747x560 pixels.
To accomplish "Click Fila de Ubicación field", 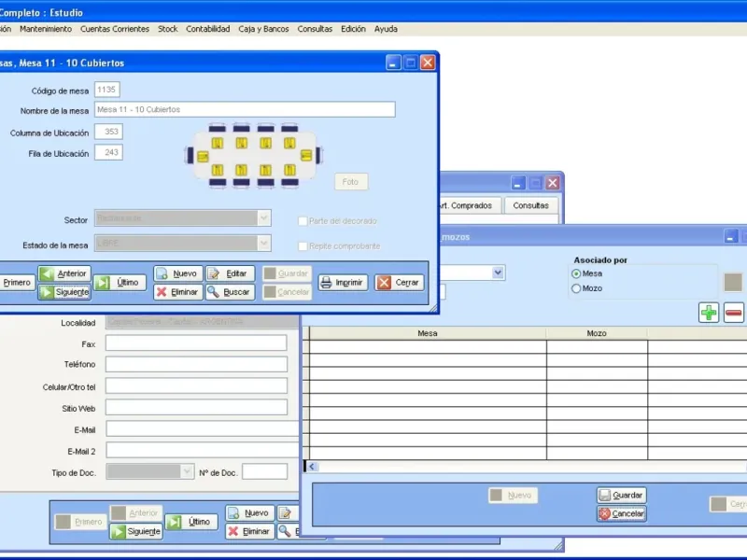I will [108, 152].
